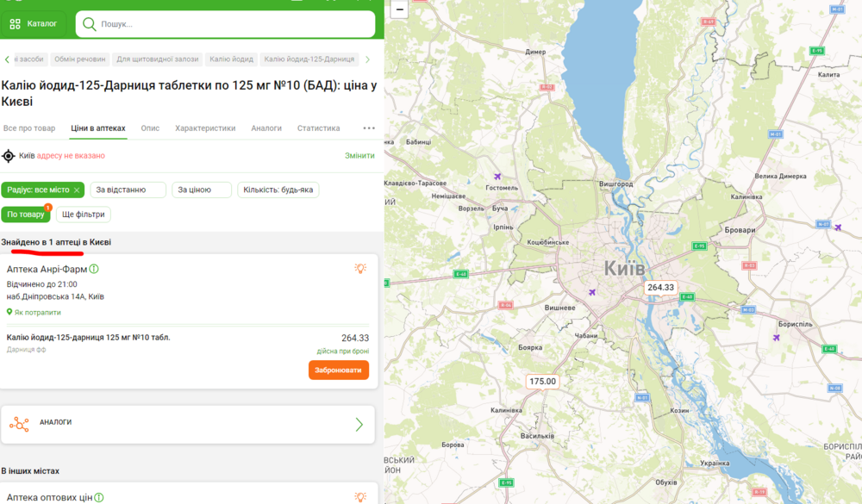Click chevron arrow on АНАЛОГИ row

[x=359, y=424]
